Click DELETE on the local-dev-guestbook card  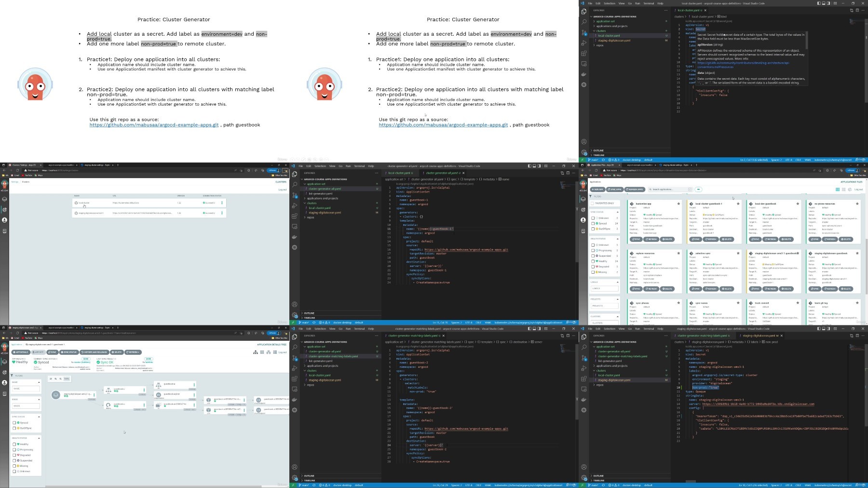[x=787, y=239]
